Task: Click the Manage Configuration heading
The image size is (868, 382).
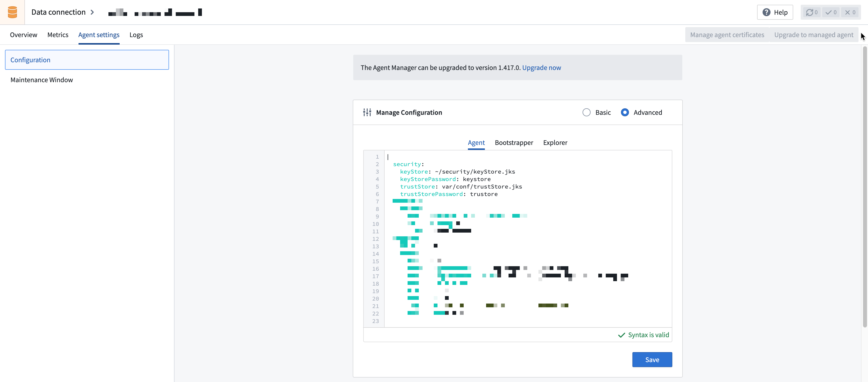Action: point(409,112)
